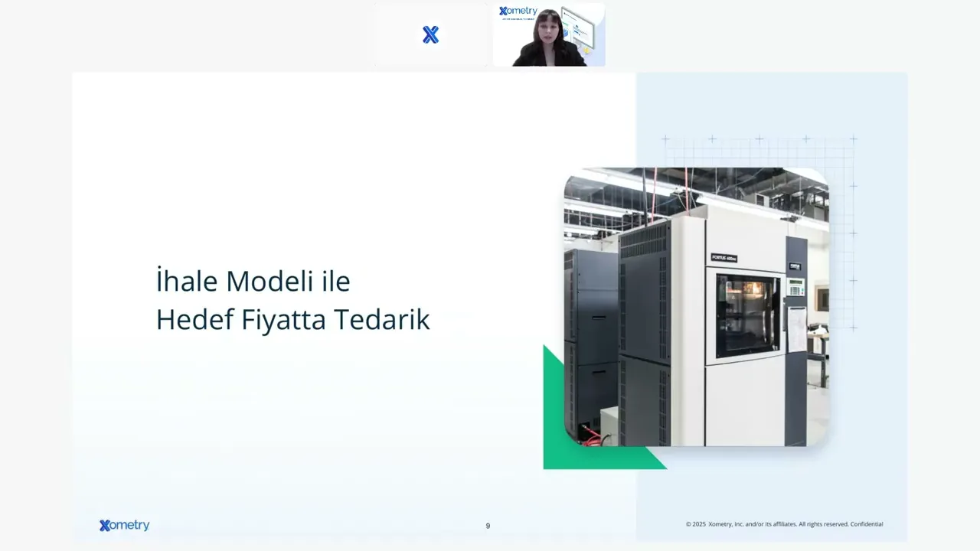Click the Xometry logo in slide footer

coord(124,526)
